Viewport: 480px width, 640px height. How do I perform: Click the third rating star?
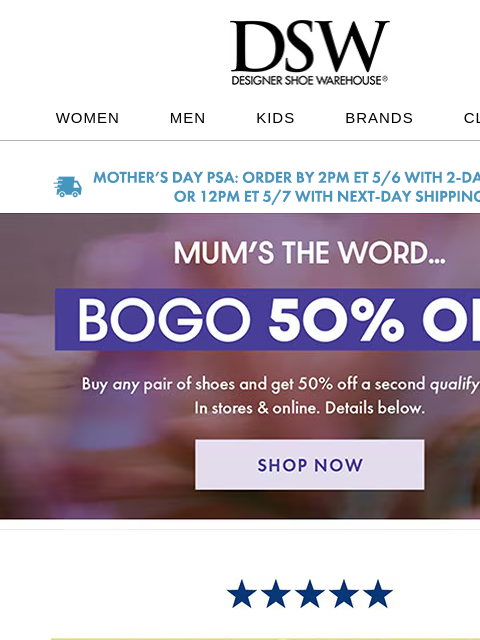click(309, 594)
